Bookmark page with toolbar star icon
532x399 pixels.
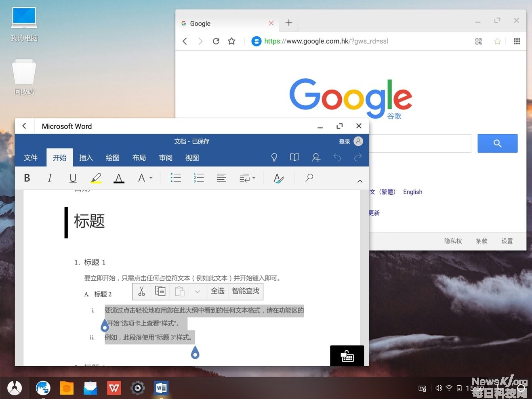231,41
